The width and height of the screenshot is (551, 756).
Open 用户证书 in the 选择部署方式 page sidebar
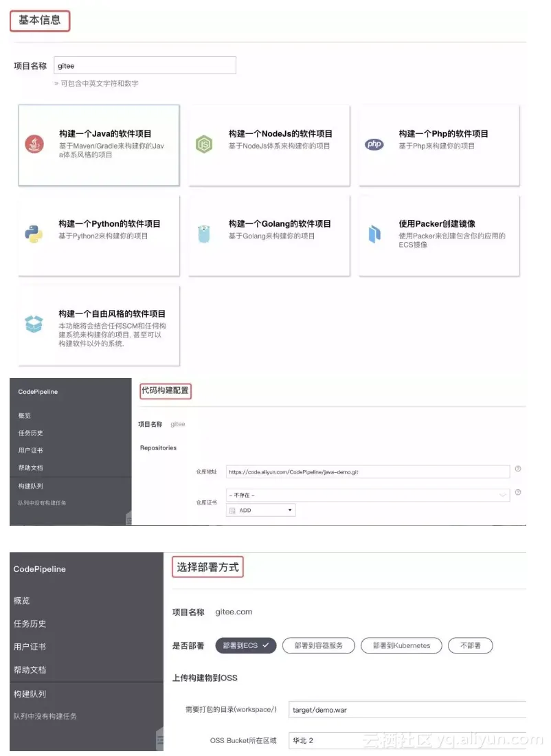click(30, 647)
